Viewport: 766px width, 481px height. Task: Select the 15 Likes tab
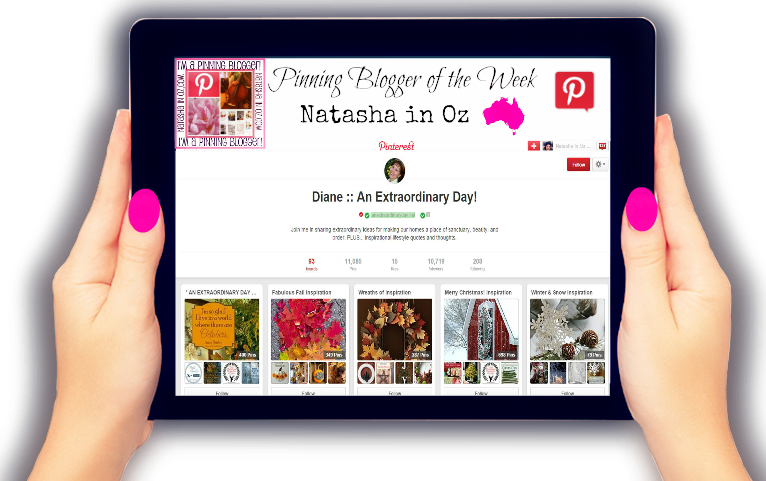[x=395, y=264]
